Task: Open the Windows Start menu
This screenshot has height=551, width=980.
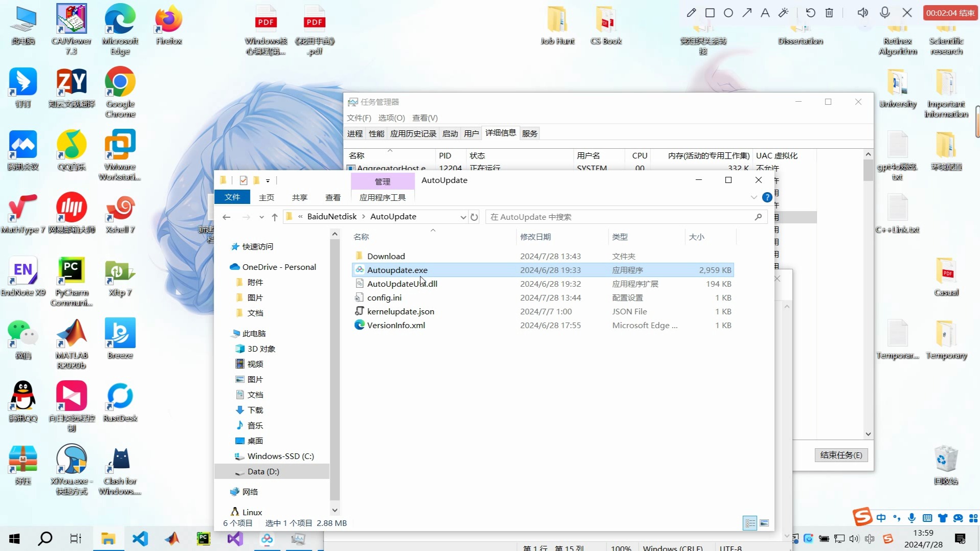Action: pos(14,538)
